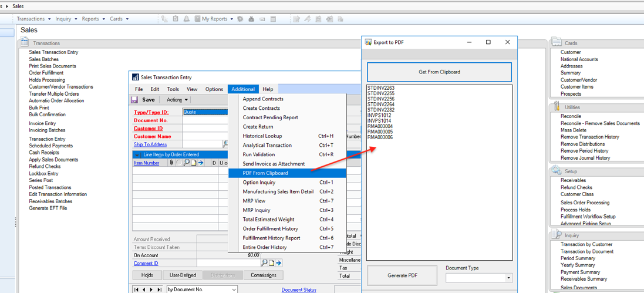Click the Utilities pane tools icon
Image resolution: width=644 pixels, height=293 pixels.
pyautogui.click(x=557, y=106)
